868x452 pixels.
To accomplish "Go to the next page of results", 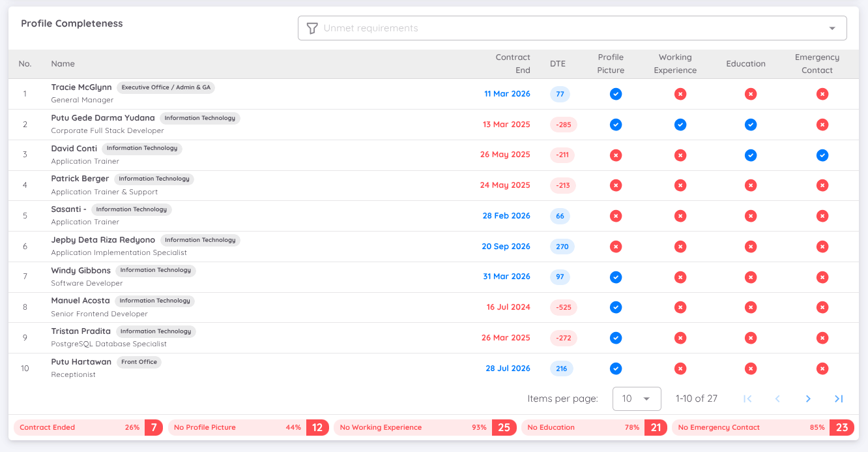I will (808, 399).
